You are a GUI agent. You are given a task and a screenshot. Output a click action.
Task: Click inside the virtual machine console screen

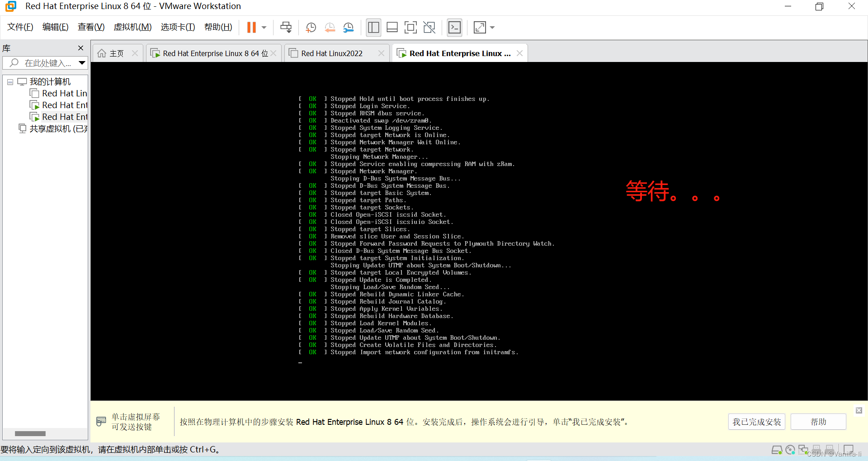pyautogui.click(x=478, y=231)
